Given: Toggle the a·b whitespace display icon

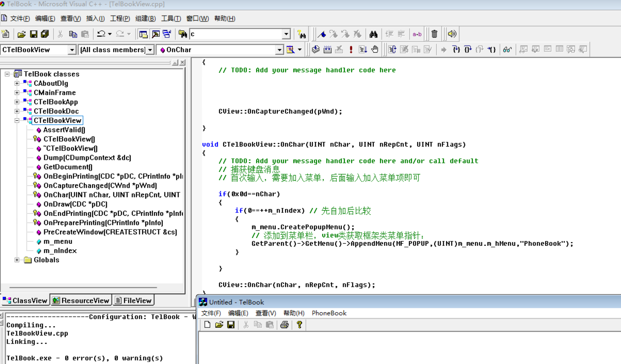Looking at the screenshot, I should (x=417, y=34).
